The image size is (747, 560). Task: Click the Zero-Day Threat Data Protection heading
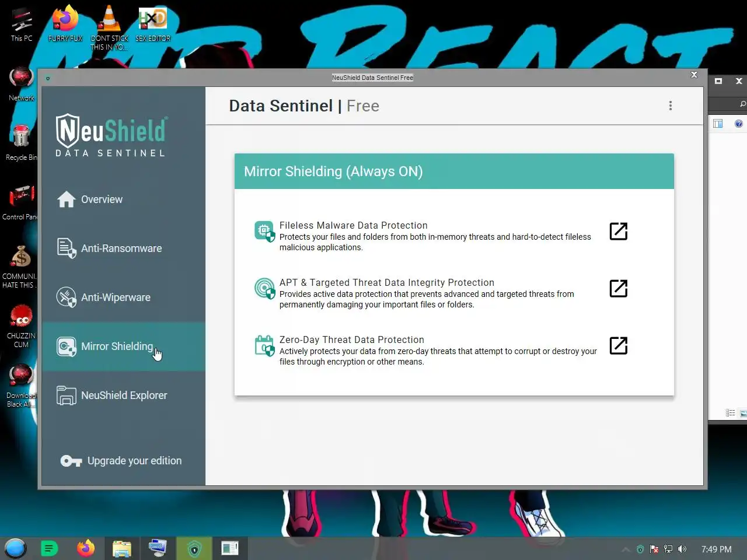(351, 339)
